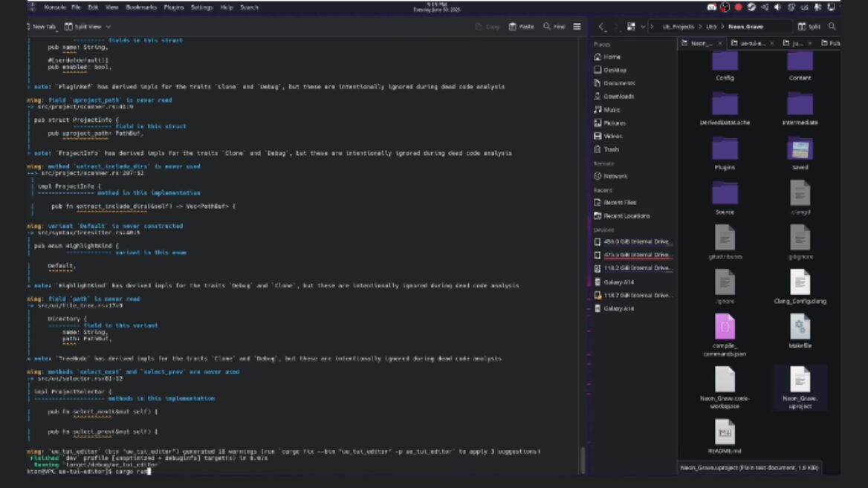Open Konsole Plugins menu
868x488 pixels.
[174, 7]
